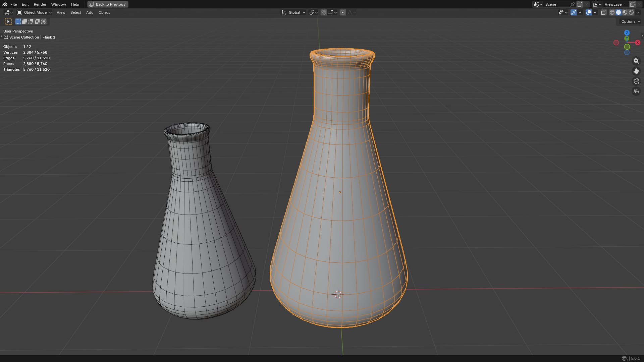Open the Global transform orientation dropdown
The width and height of the screenshot is (644, 362).
[x=293, y=12]
